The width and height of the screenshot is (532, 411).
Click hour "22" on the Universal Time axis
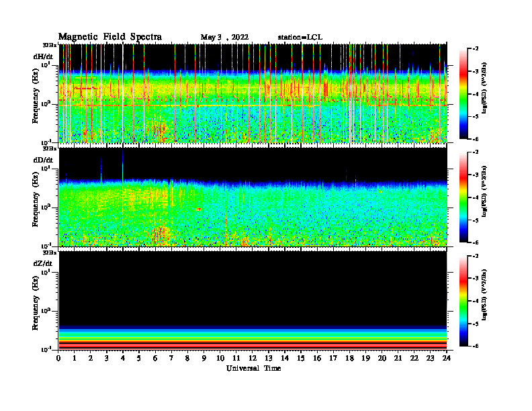[x=414, y=358]
